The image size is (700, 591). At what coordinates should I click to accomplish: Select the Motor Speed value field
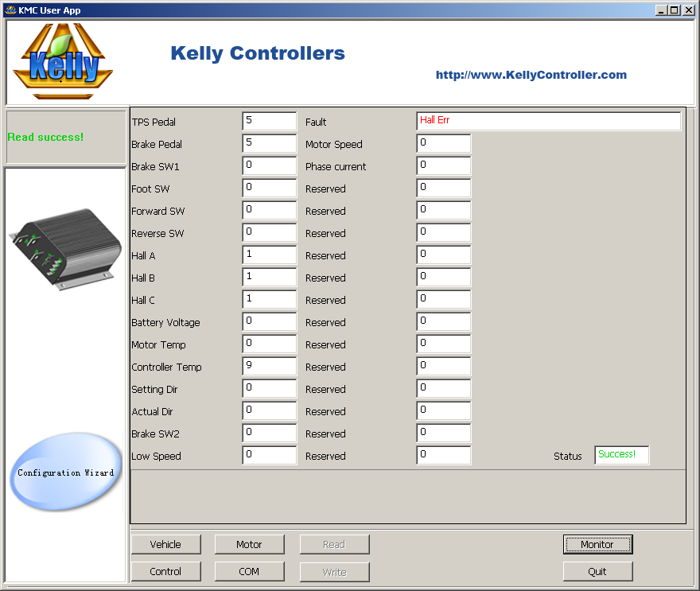coord(444,143)
